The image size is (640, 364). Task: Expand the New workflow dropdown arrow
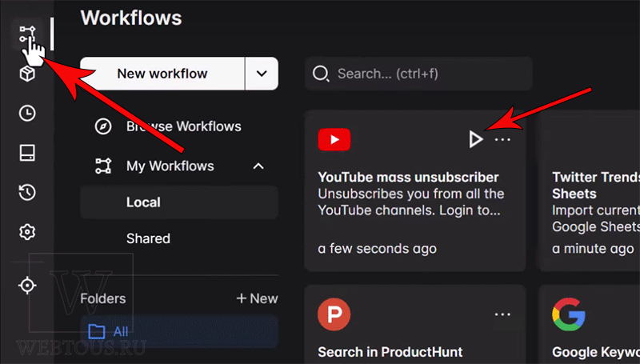click(x=262, y=74)
